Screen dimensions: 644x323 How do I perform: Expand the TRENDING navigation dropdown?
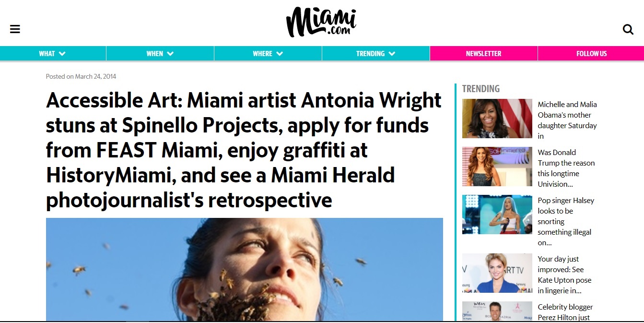click(x=376, y=54)
